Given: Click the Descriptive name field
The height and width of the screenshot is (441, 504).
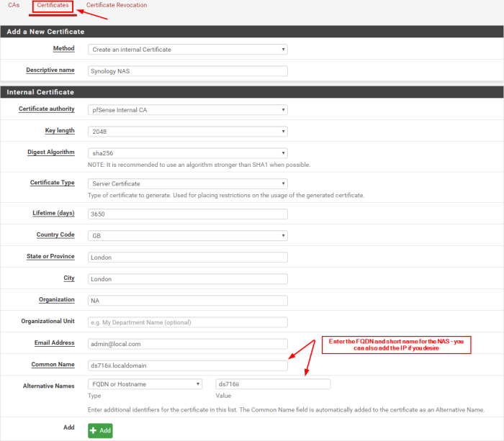Looking at the screenshot, I should [x=187, y=71].
